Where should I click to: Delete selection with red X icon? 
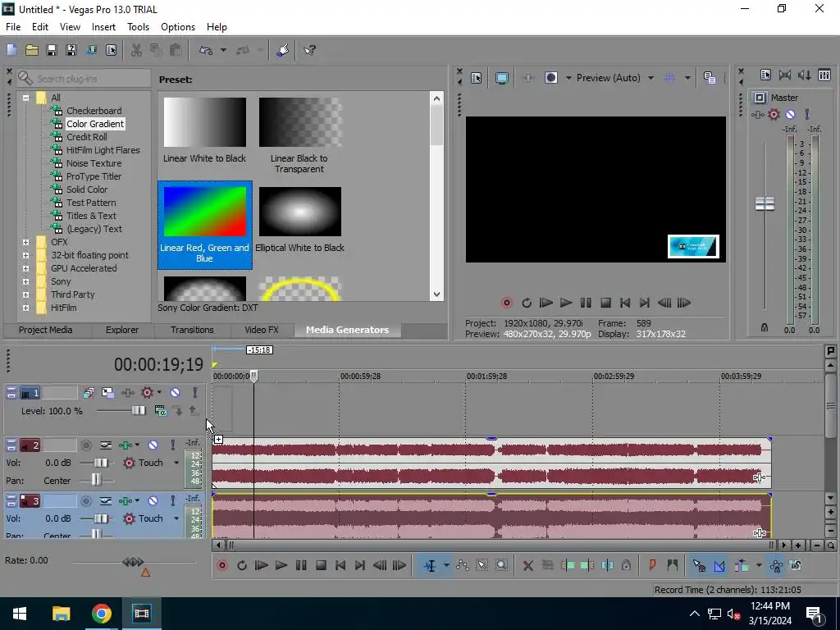(x=527, y=566)
